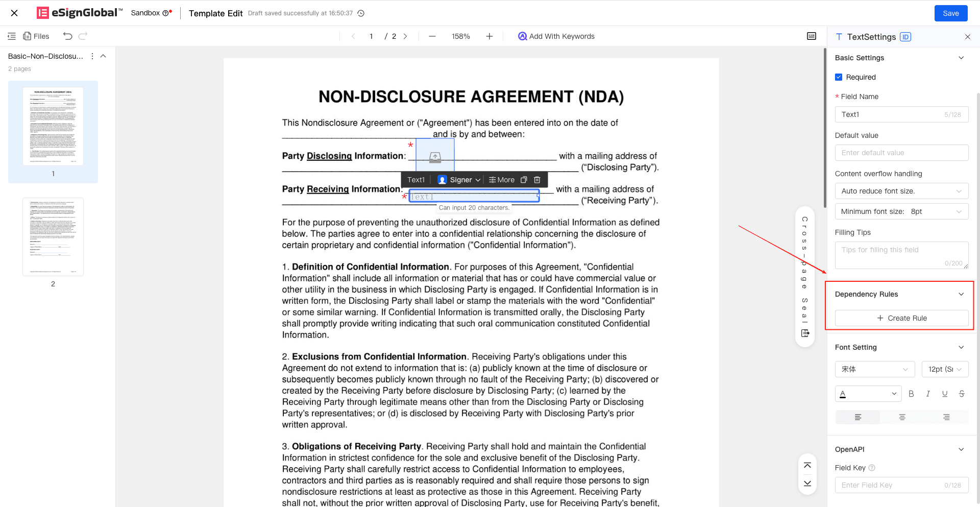The image size is (980, 507).
Task: Toggle underline formatting
Action: pos(945,394)
